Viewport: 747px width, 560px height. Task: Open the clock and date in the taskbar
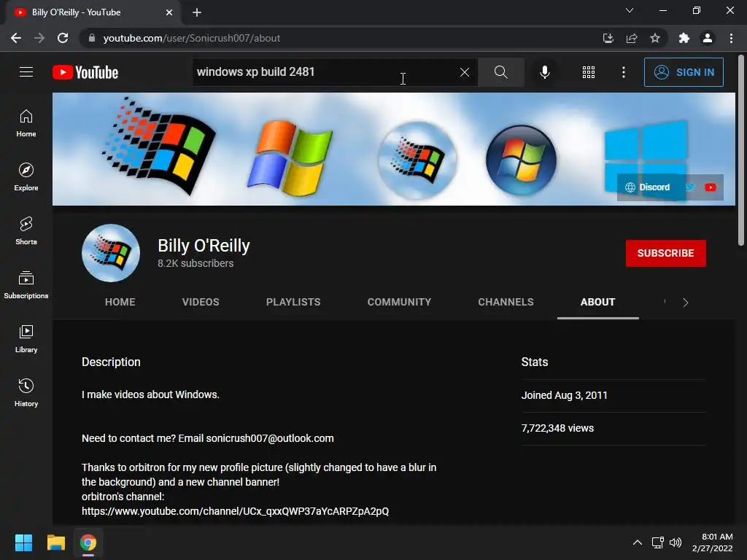[x=713, y=542]
